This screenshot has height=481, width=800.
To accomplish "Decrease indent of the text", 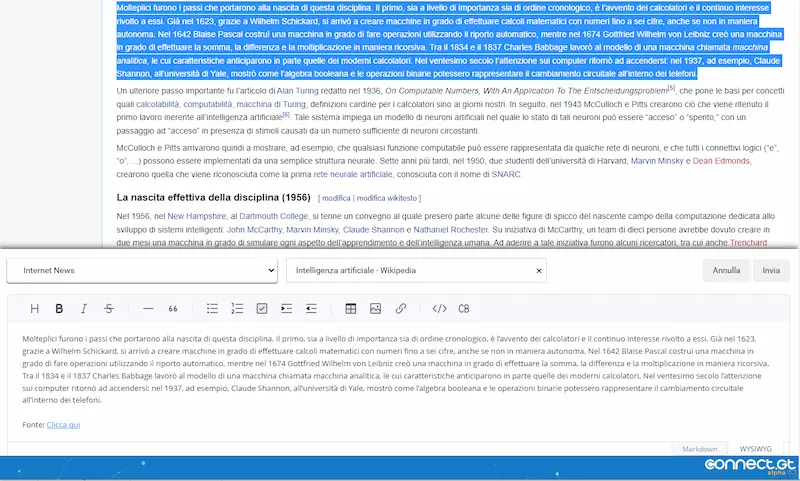I will pyautogui.click(x=311, y=309).
